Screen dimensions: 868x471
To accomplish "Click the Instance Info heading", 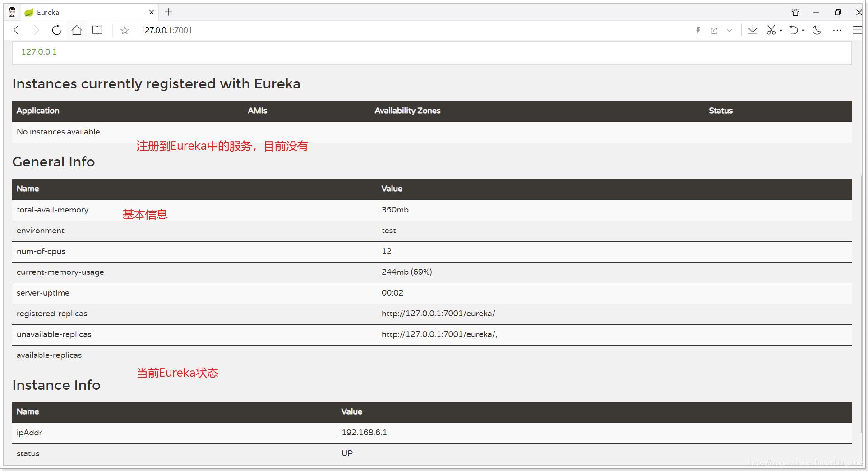I will click(56, 385).
